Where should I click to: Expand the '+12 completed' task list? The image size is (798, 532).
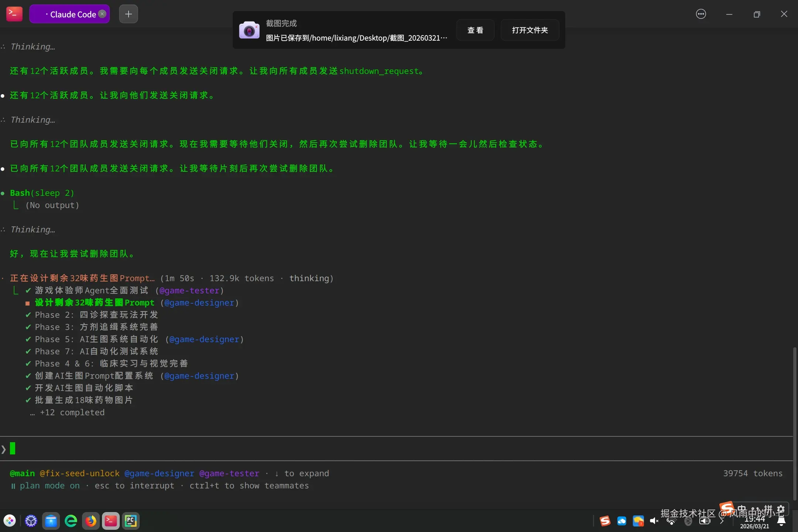pyautogui.click(x=72, y=412)
